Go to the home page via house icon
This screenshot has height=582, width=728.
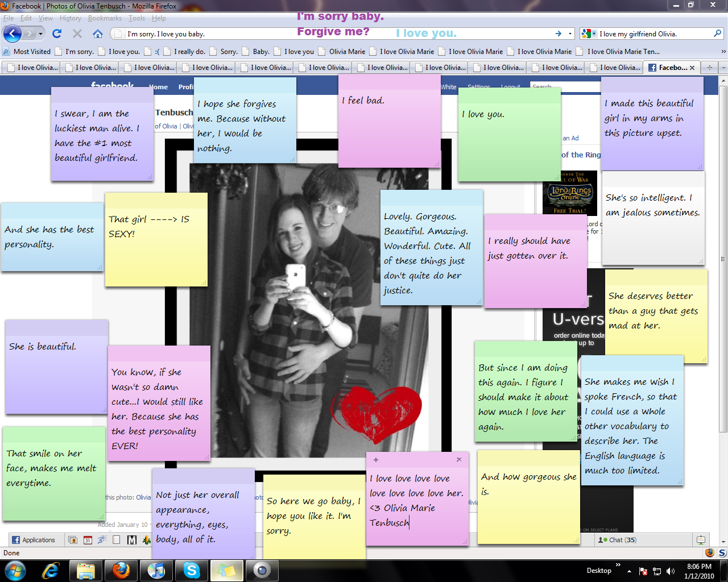98,34
